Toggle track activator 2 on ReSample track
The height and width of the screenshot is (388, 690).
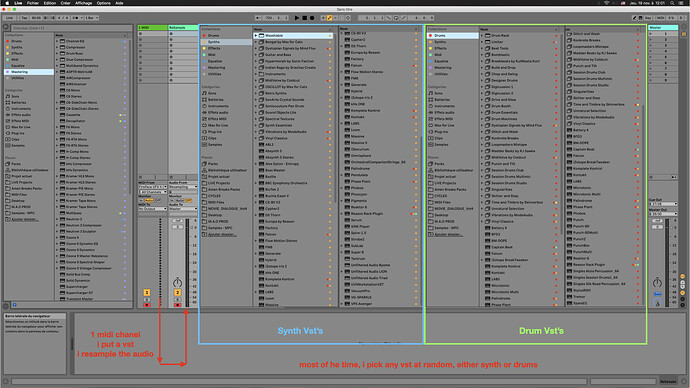pos(177,293)
